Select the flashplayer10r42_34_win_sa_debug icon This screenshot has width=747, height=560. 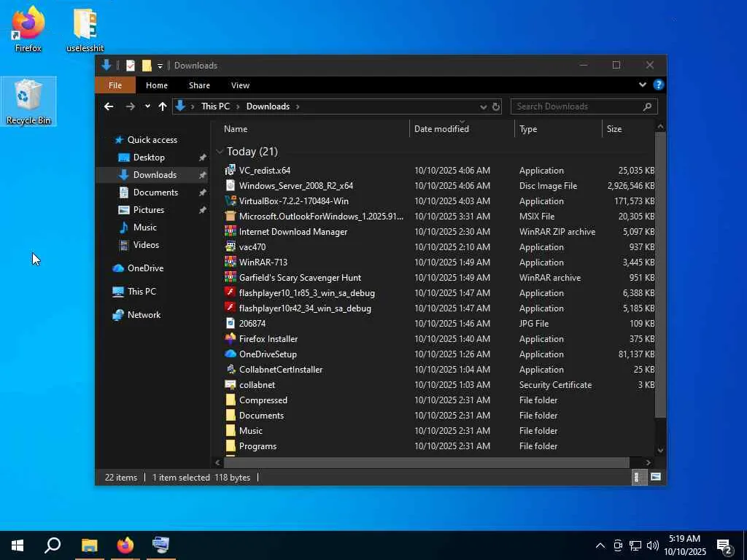[x=230, y=308]
